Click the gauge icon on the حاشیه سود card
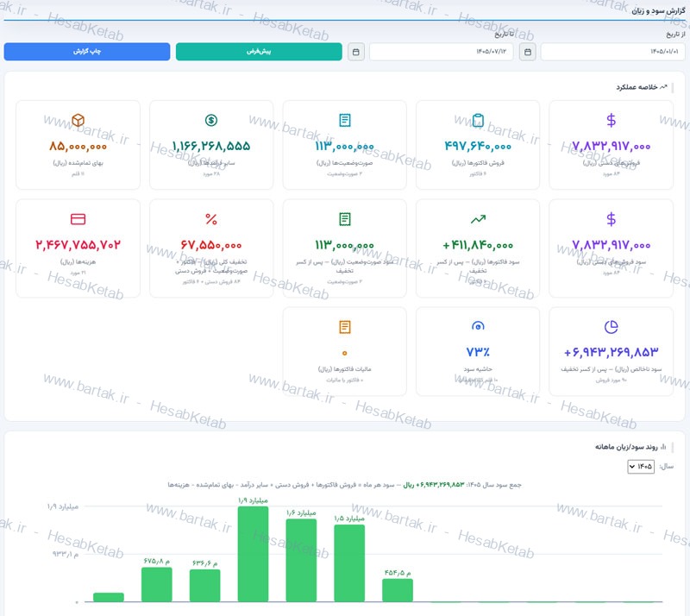This screenshot has height=616, width=690. click(478, 326)
